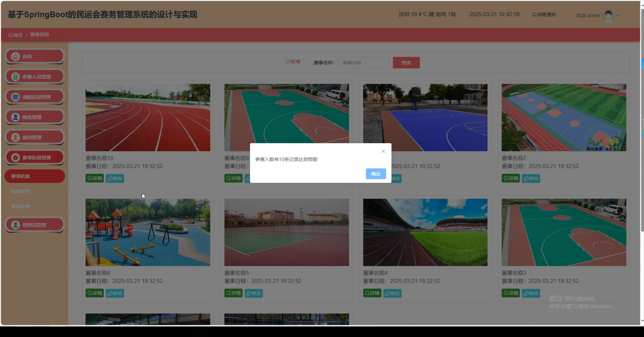Click the 消息通知 bell notification
Image resolution: width=644 pixels, height=337 pixels.
pos(544,15)
